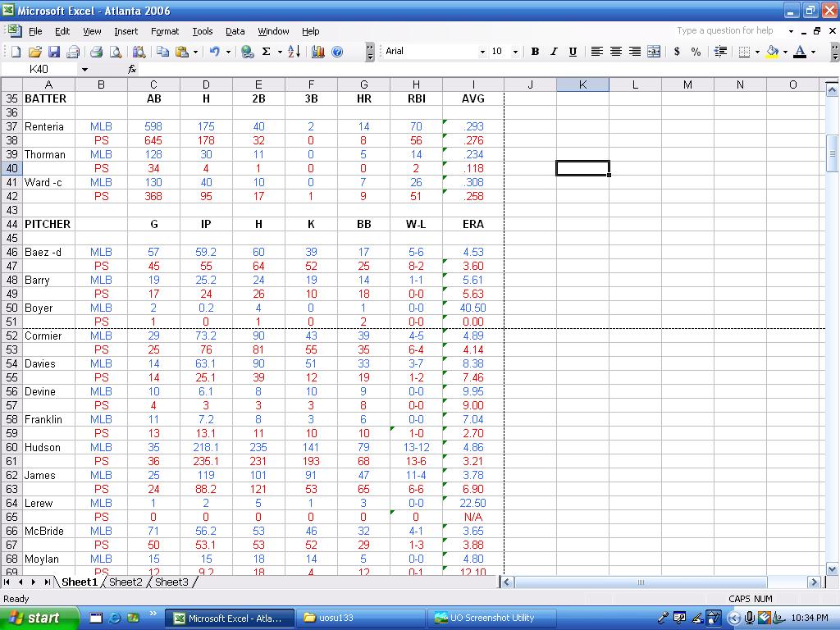Viewport: 840px width, 630px height.
Task: Copy selection with the Copy icon
Action: click(x=163, y=52)
